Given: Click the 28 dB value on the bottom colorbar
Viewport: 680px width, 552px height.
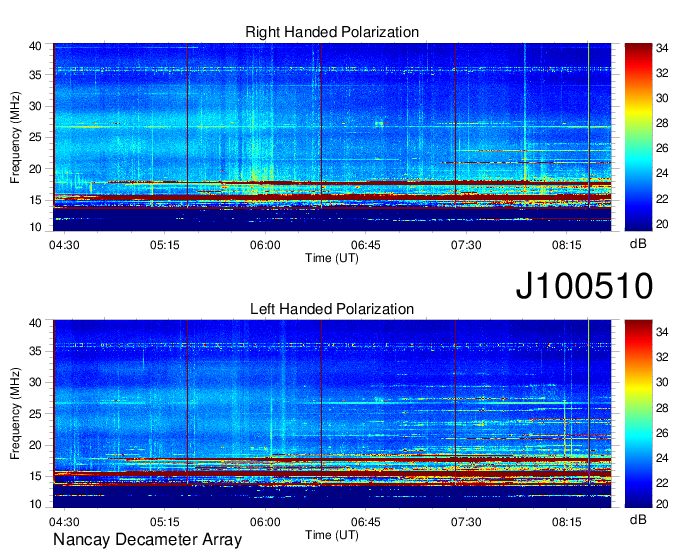Looking at the screenshot, I should click(x=662, y=408).
